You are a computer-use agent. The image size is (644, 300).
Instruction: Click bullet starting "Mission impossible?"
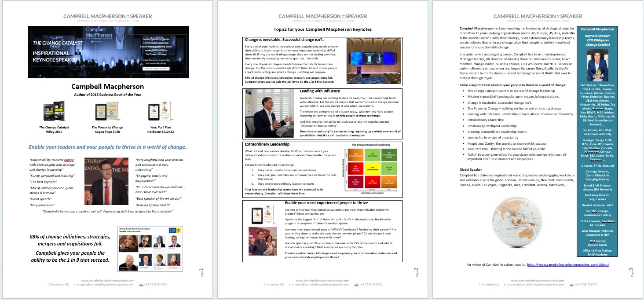512,96
